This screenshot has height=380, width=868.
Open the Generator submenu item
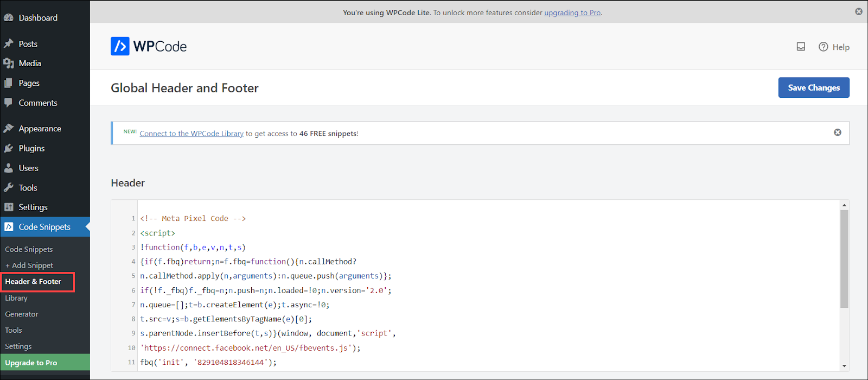coord(22,314)
